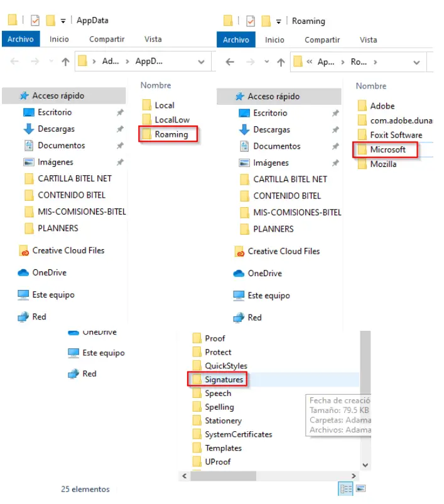Image resolution: width=444 pixels, height=504 pixels.
Task: Click the Up arrow in AppData window
Action: point(65,62)
